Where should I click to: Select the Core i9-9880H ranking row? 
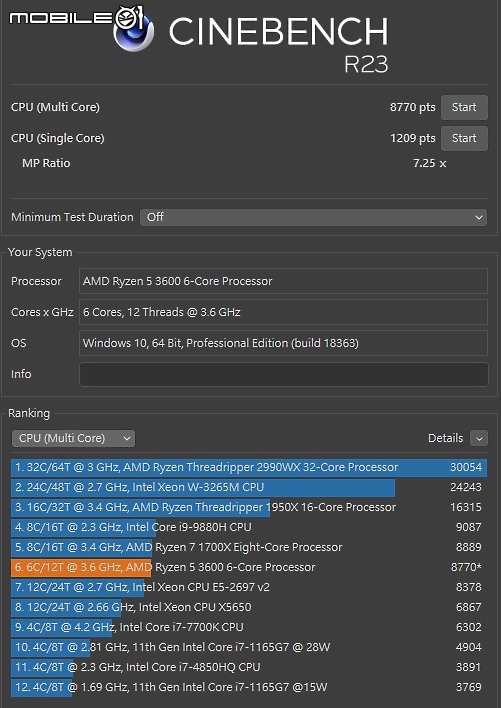click(249, 527)
